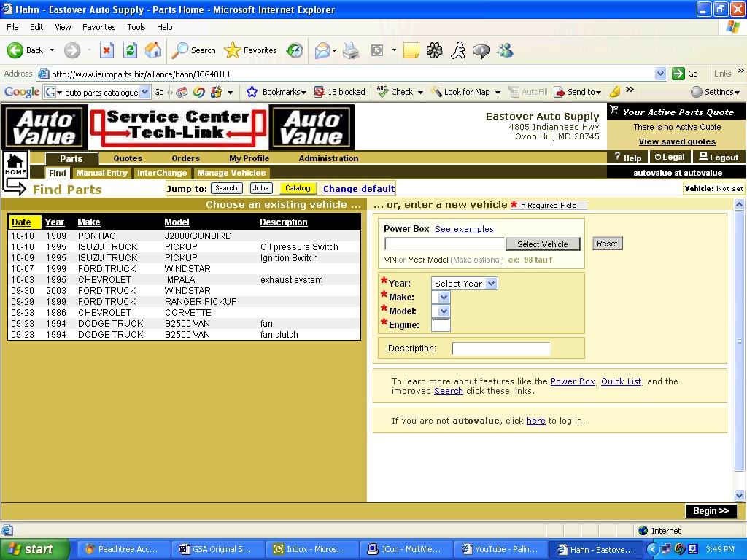The width and height of the screenshot is (747, 560).
Task: Expand the Back button history arrow
Action: click(52, 50)
